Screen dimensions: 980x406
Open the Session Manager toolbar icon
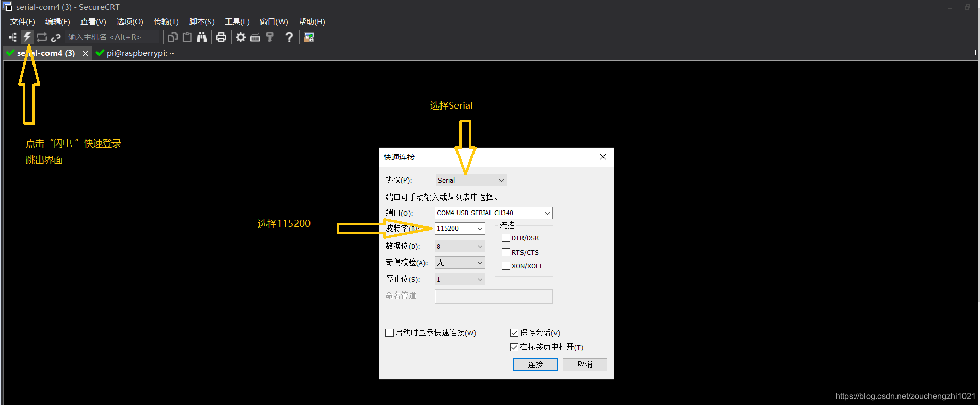point(13,37)
